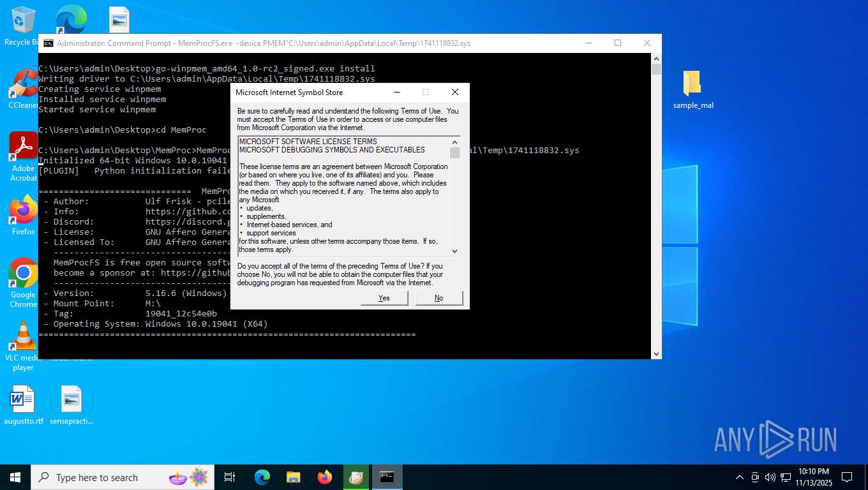868x490 pixels.
Task: Switch to Command Prompt in the taskbar
Action: [x=387, y=477]
